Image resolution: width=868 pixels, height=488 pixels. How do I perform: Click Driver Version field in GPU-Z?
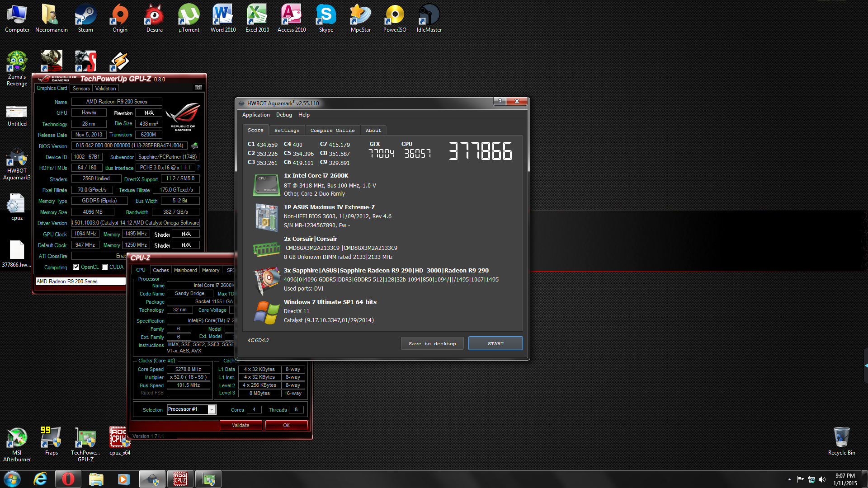[136, 223]
